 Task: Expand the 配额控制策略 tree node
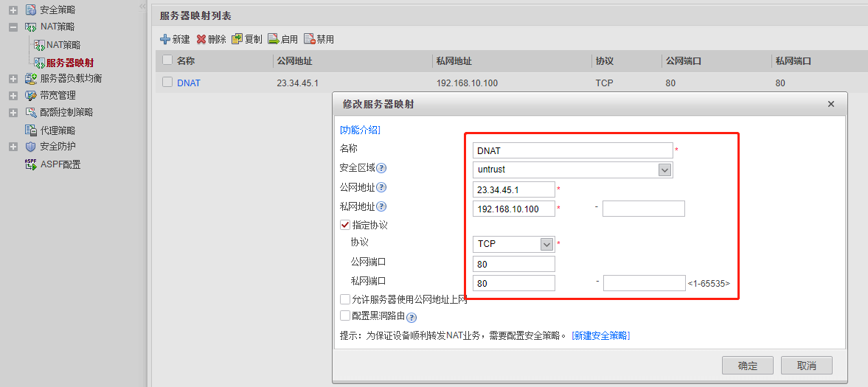[13, 113]
